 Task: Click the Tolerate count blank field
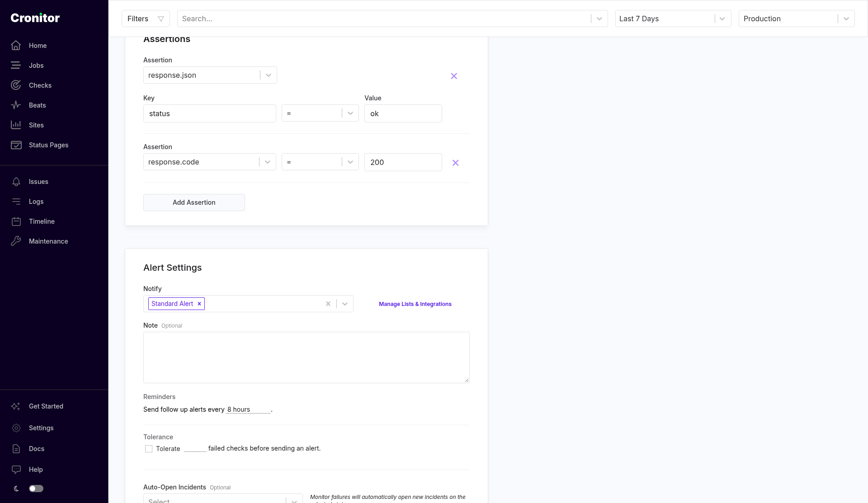coord(195,448)
